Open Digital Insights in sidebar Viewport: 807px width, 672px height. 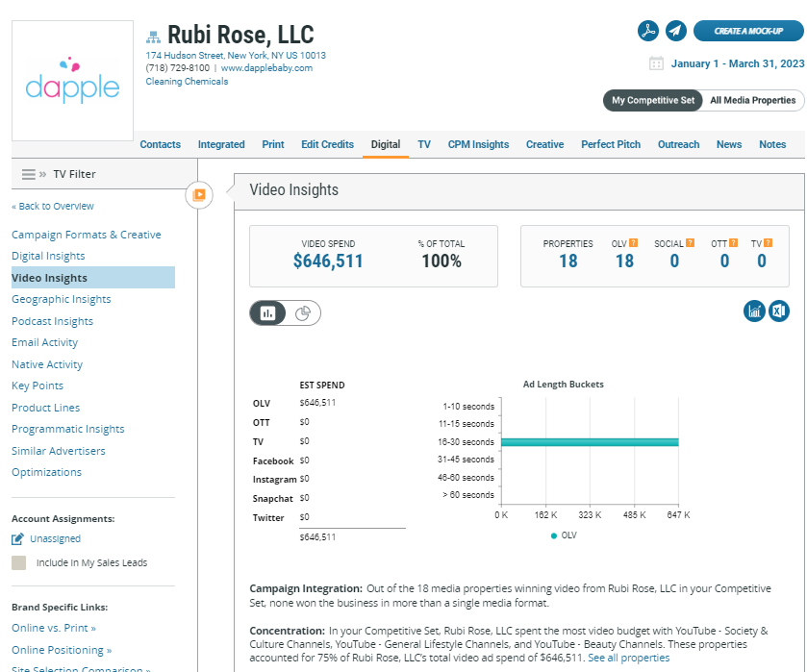click(48, 257)
